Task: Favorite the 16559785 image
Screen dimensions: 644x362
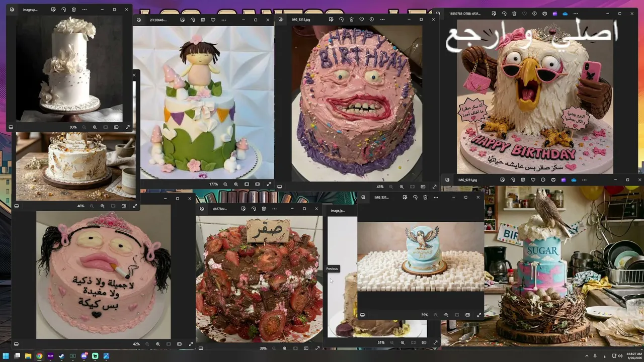Action: [524, 14]
